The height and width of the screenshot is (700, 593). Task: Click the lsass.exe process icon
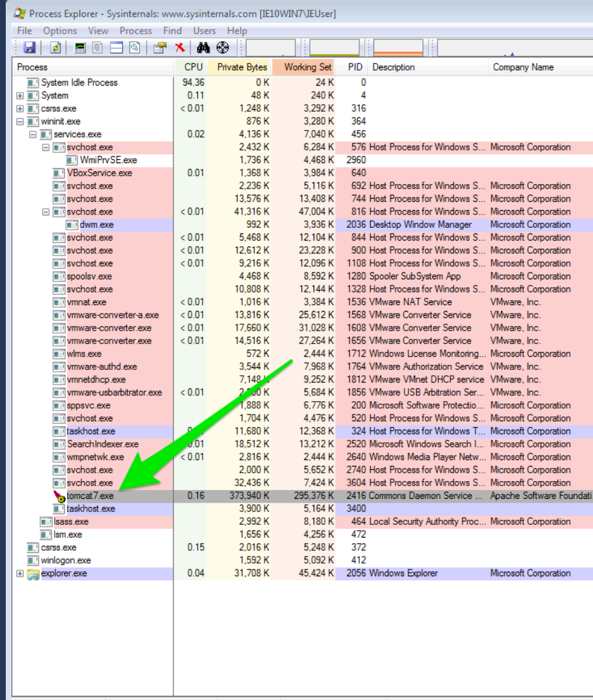click(46, 522)
